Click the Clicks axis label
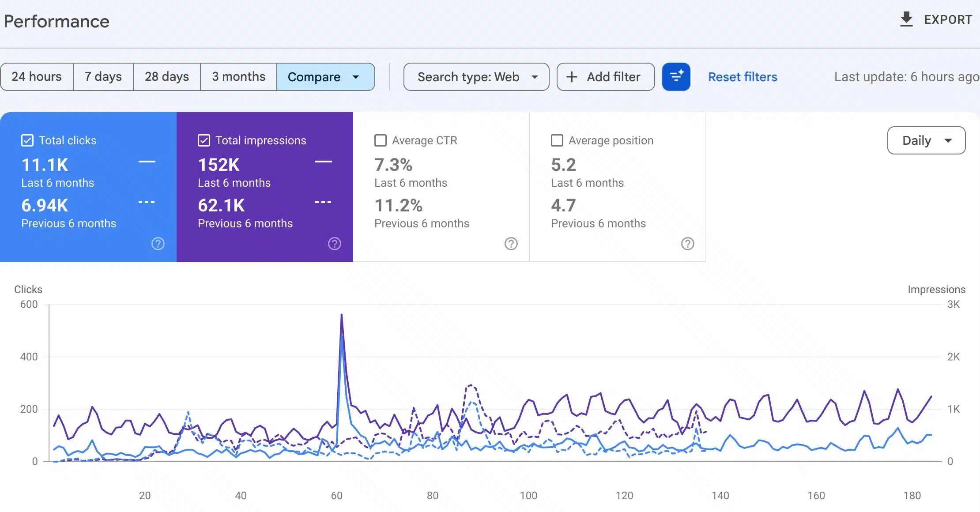This screenshot has height=512, width=980. 28,290
